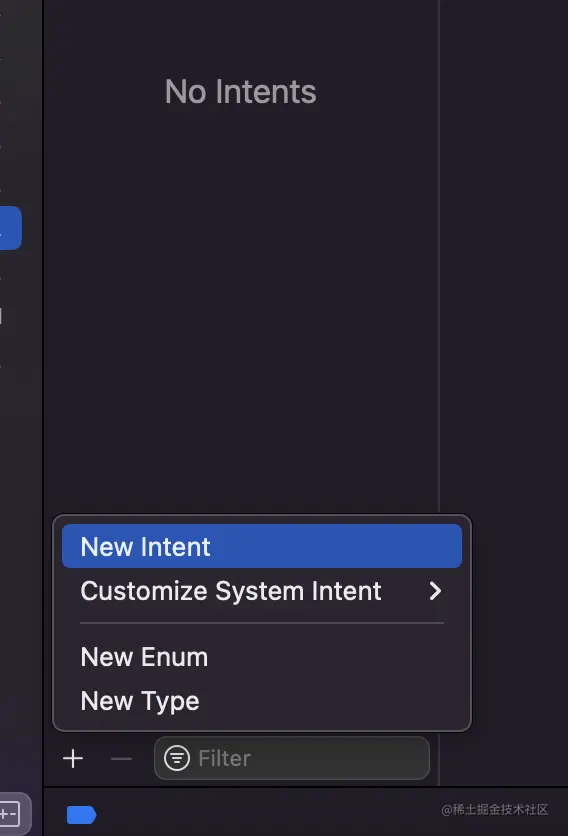Image resolution: width=568 pixels, height=836 pixels.
Task: Click empty debug bar beside breakpoint tag
Action: point(267,815)
